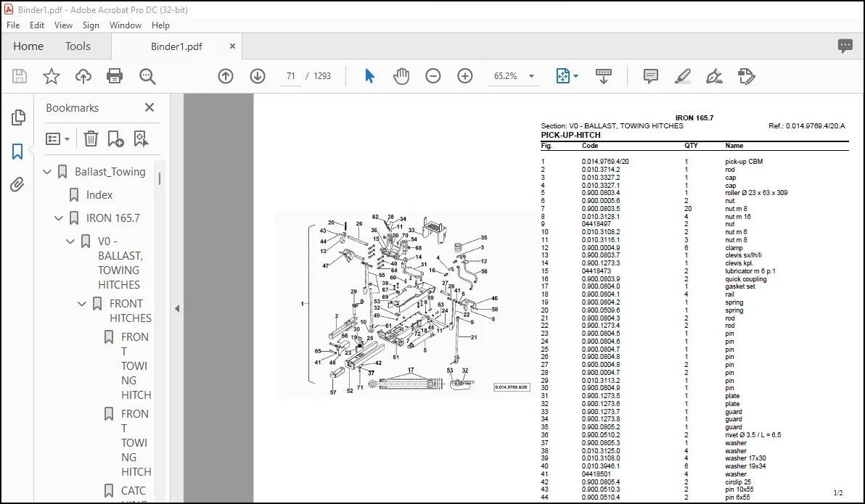Open the Attachments paperclip panel

[x=17, y=184]
